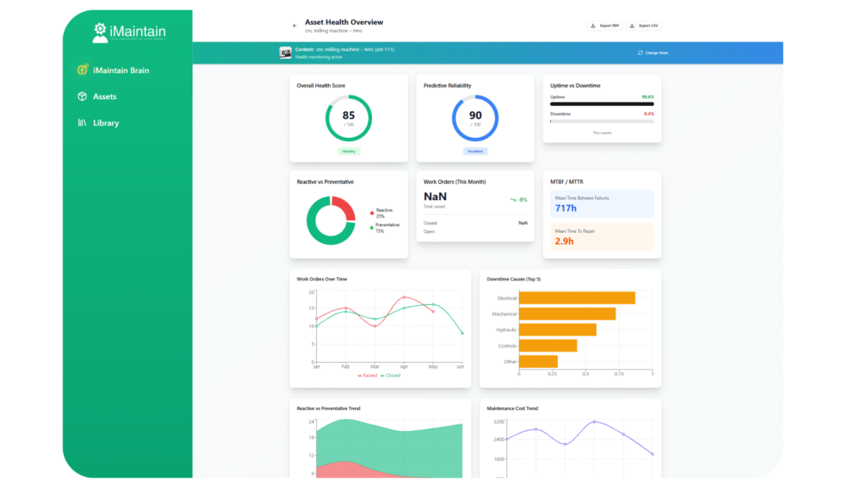The width and height of the screenshot is (868, 488).
Task: Toggle the Closed series in chart legend
Action: coord(390,374)
